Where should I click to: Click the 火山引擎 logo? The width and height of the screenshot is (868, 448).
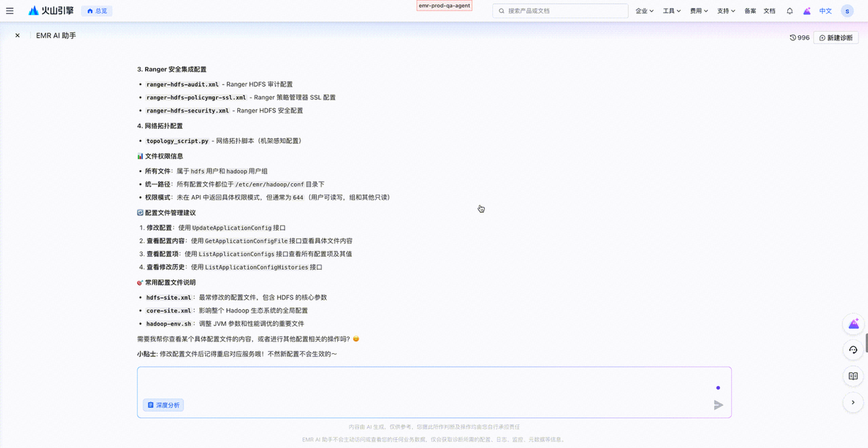(x=51, y=11)
